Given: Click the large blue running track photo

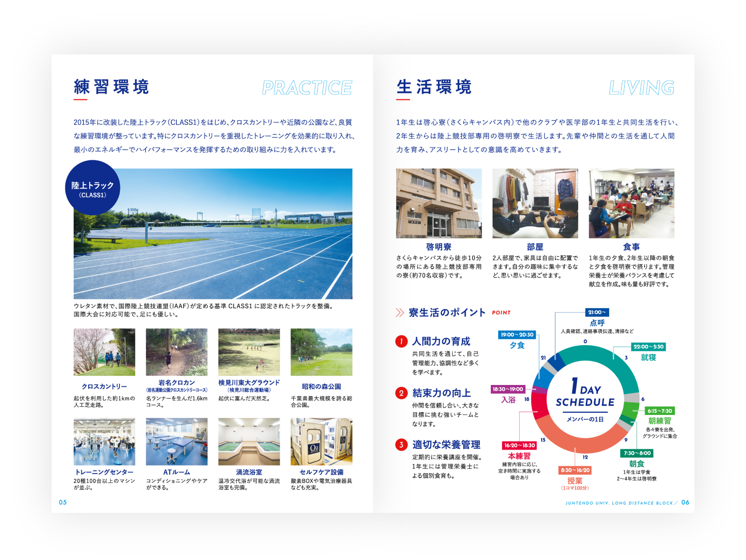Looking at the screenshot, I should (x=213, y=234).
